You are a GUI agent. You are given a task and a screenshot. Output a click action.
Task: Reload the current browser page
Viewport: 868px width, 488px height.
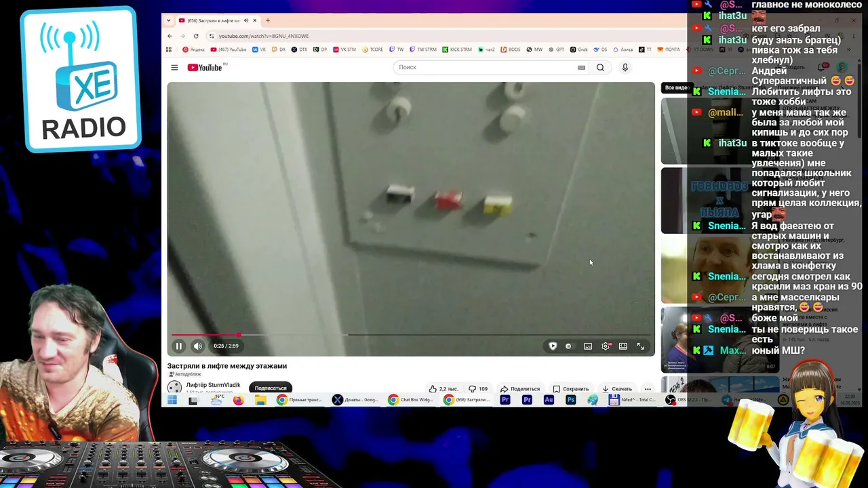click(x=196, y=36)
